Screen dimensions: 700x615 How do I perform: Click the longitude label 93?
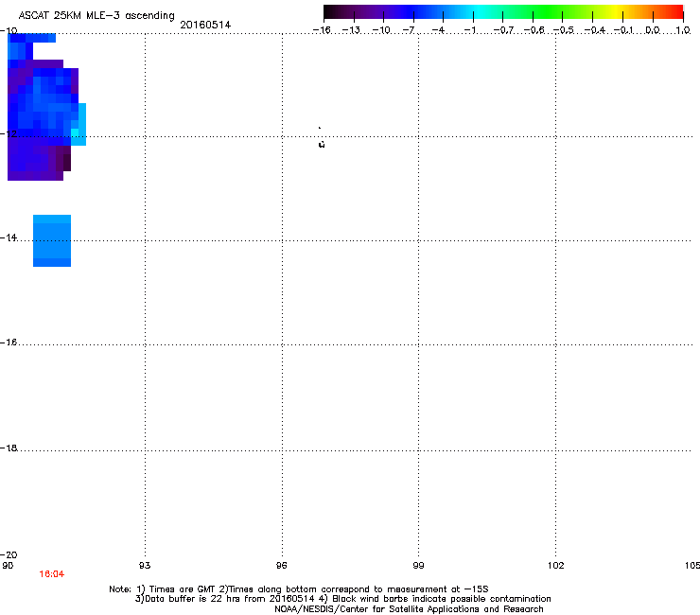click(x=145, y=566)
